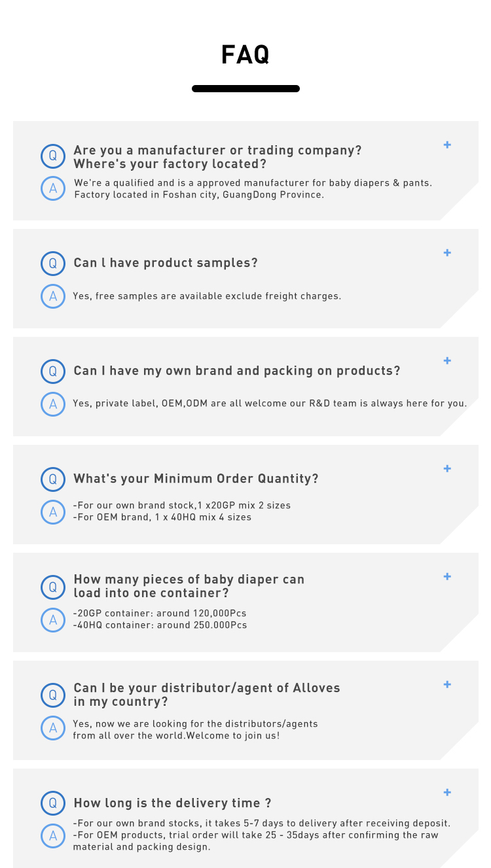Image resolution: width=491 pixels, height=868 pixels.
Task: Toggle plus for Minimum Order Quantity question
Action: 447,468
